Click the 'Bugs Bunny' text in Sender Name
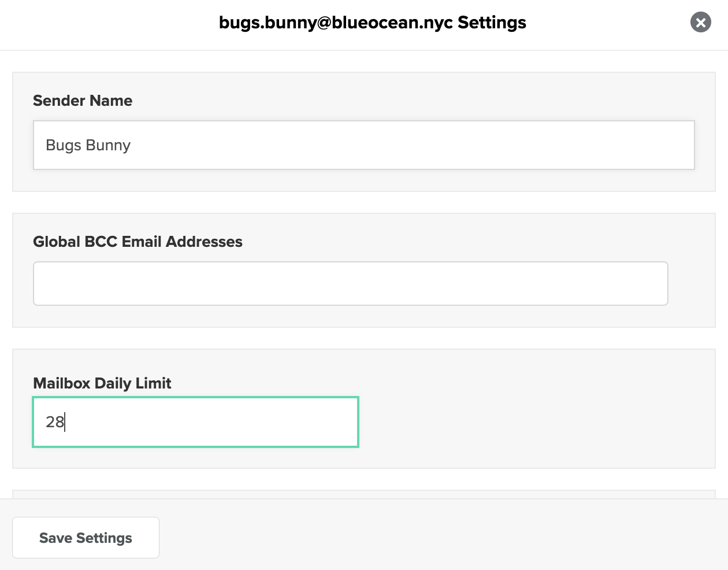 click(88, 145)
